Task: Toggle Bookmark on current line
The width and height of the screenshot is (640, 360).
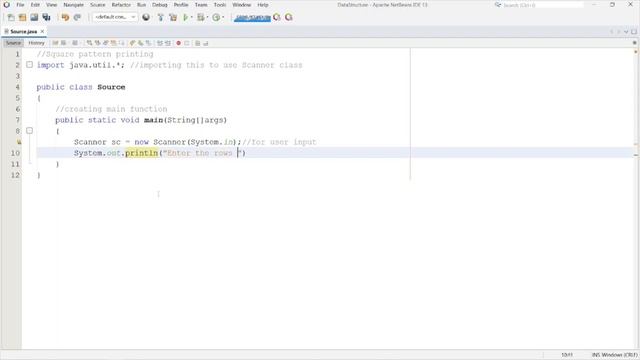Action: [149, 43]
